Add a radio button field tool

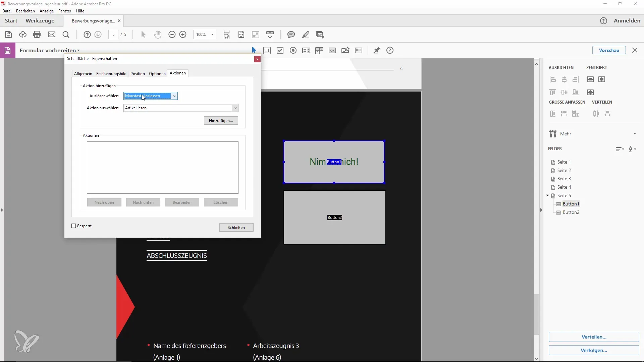293,50
